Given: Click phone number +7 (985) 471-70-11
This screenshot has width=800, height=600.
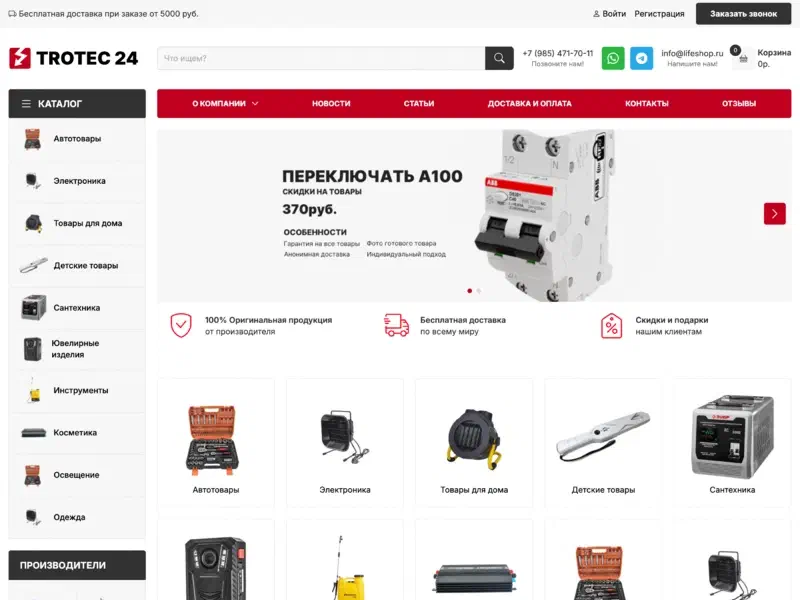Looking at the screenshot, I should (558, 53).
